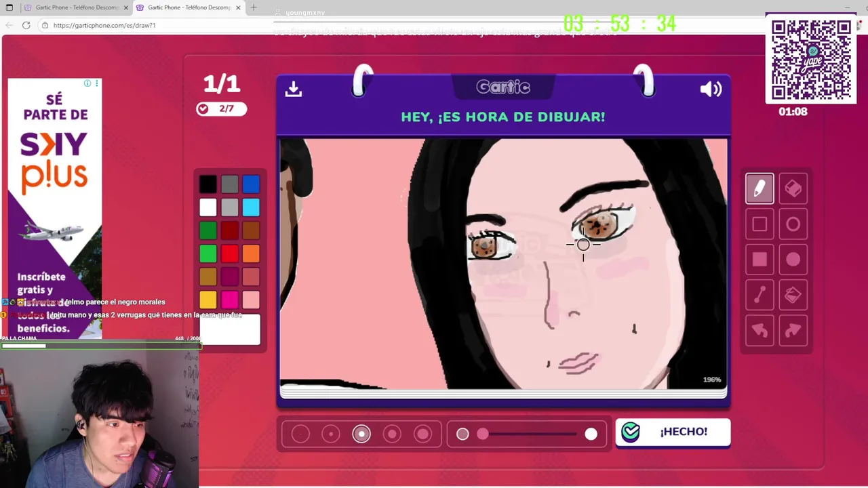Click the Gartic logo on notebook header

click(503, 87)
